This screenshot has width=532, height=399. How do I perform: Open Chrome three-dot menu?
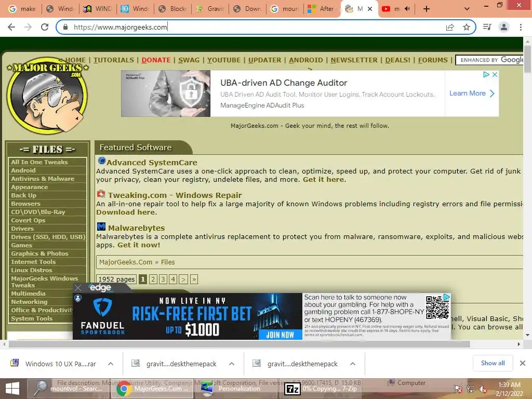521,27
